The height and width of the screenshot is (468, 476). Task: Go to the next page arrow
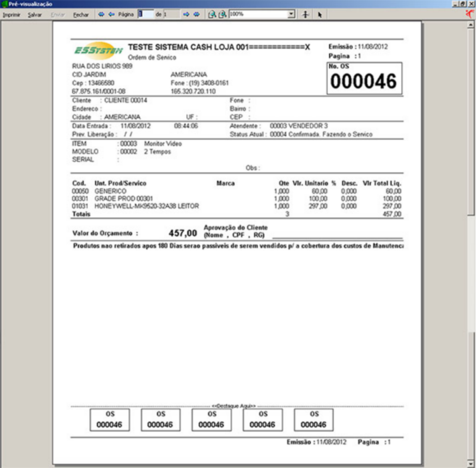pyautogui.click(x=186, y=14)
